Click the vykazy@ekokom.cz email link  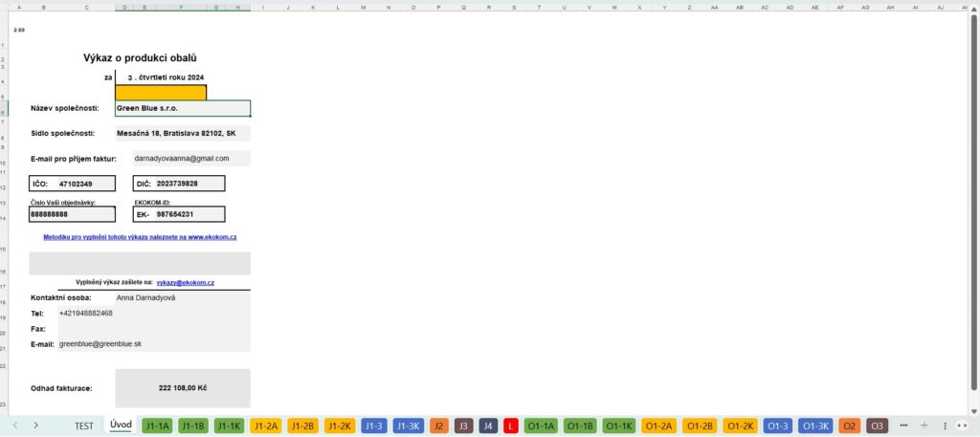pos(185,283)
